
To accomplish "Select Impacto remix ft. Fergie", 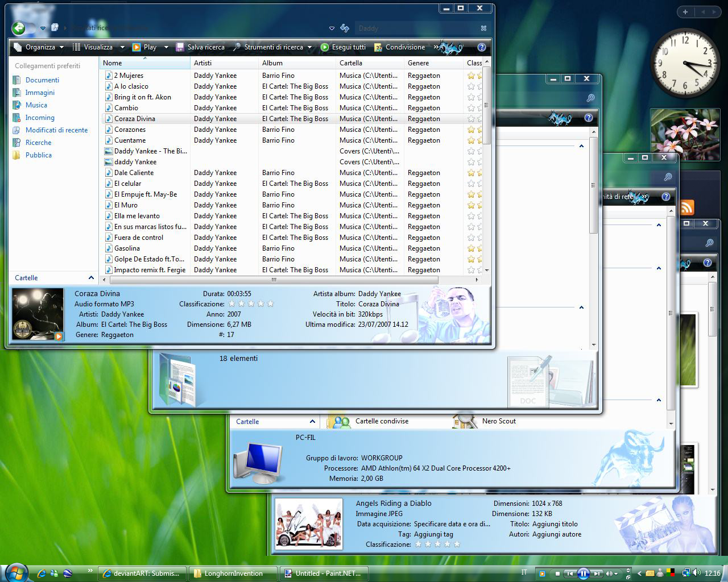I will (x=150, y=270).
